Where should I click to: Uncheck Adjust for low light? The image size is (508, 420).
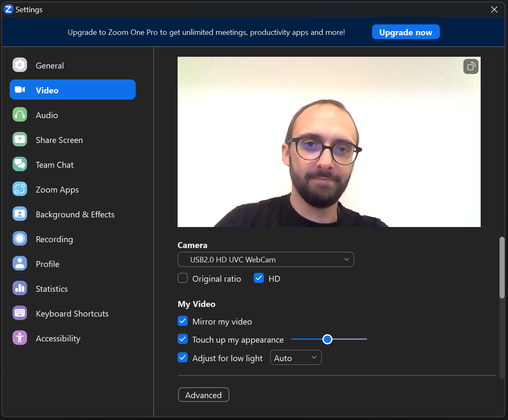183,358
